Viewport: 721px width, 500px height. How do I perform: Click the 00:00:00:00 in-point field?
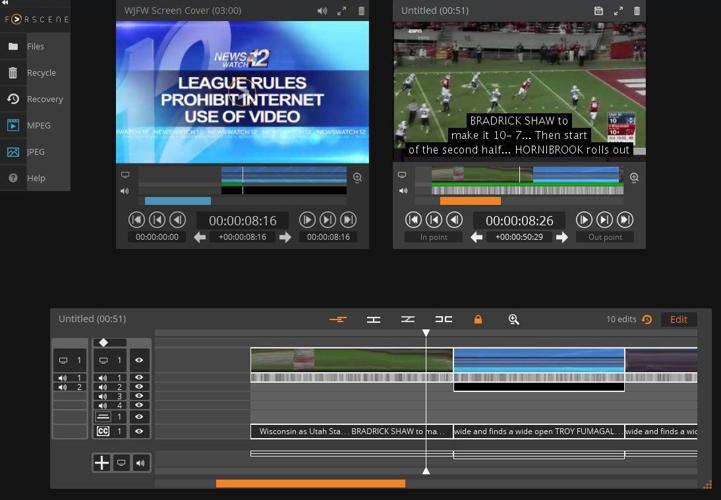pos(157,237)
